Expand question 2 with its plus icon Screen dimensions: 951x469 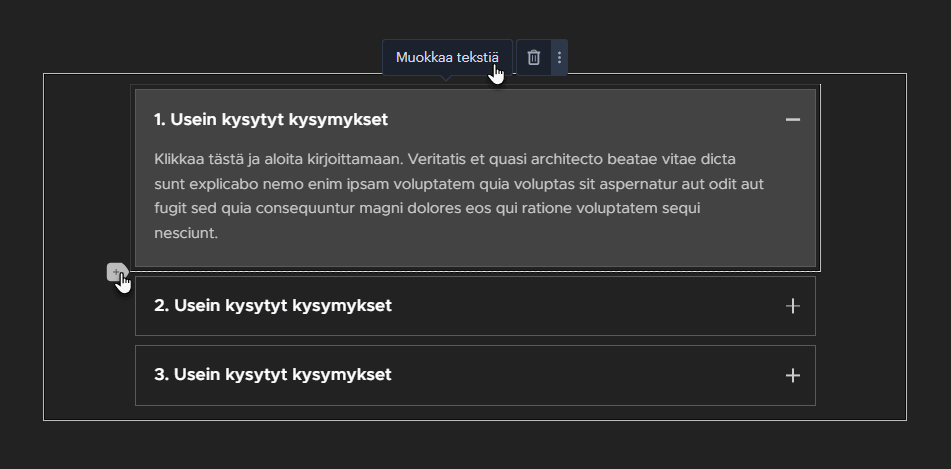pyautogui.click(x=792, y=306)
